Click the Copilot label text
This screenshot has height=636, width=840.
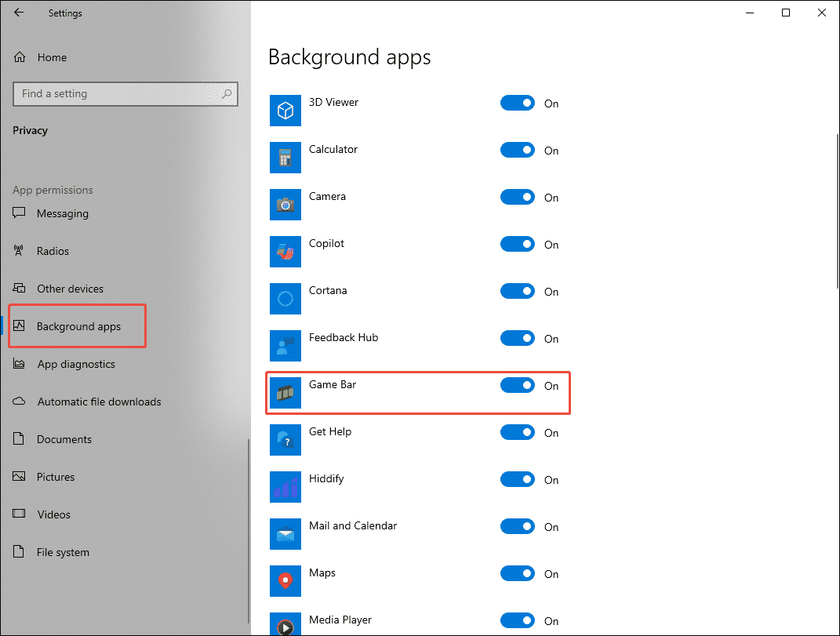pos(326,243)
